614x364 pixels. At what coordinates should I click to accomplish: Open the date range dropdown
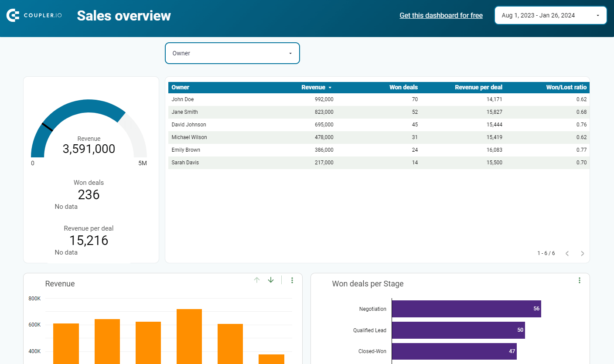(x=550, y=15)
